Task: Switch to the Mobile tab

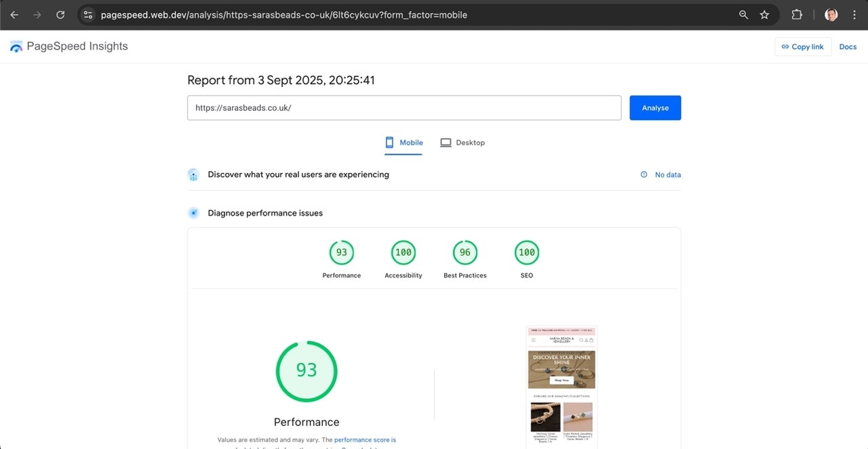Action: [403, 142]
